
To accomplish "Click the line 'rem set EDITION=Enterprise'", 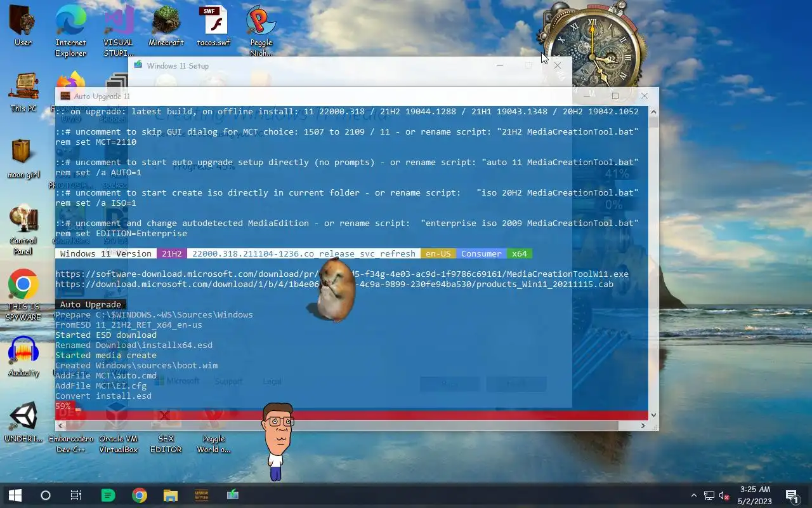I will click(x=121, y=234).
